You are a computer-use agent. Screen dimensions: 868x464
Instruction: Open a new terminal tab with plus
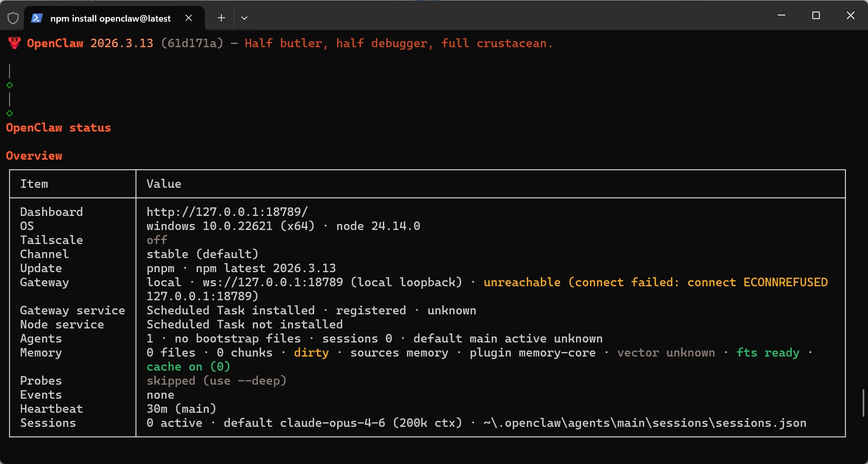pyautogui.click(x=221, y=18)
